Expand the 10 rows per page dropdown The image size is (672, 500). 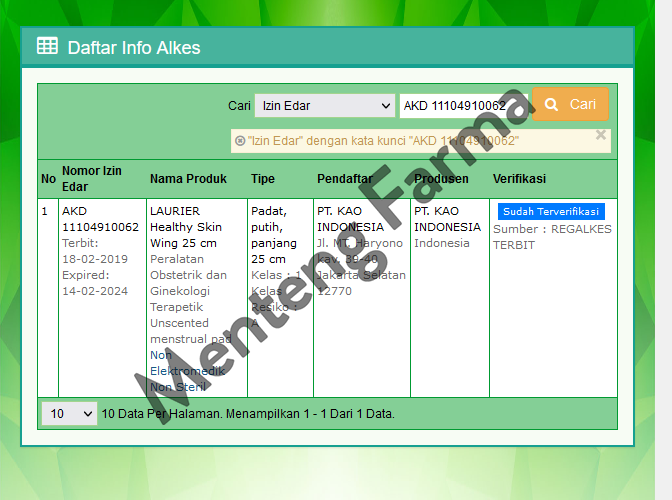[x=69, y=413]
